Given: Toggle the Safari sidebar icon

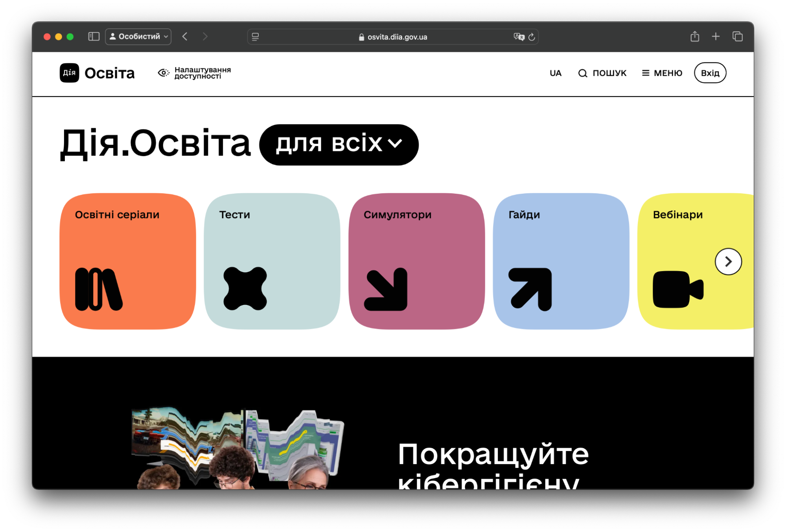Looking at the screenshot, I should point(94,37).
